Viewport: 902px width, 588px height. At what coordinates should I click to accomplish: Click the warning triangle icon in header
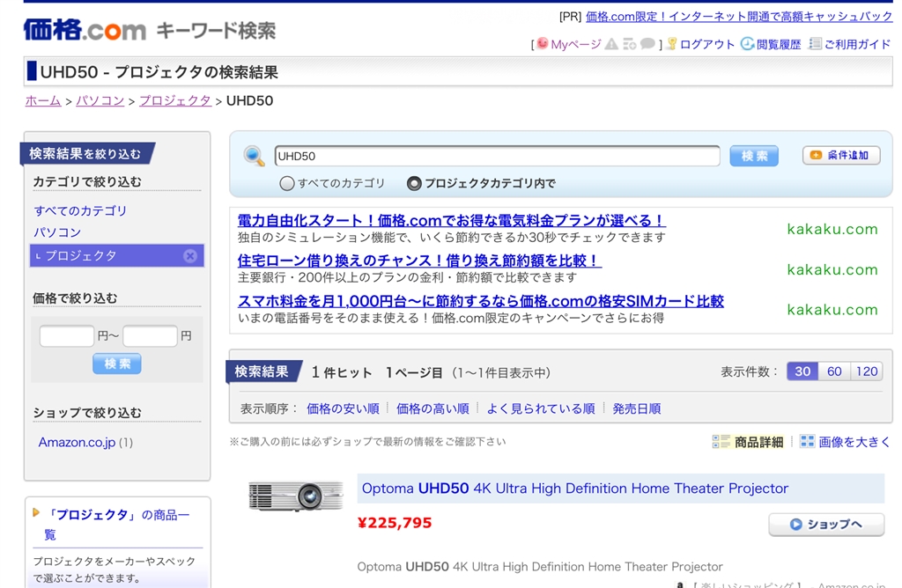pyautogui.click(x=611, y=44)
